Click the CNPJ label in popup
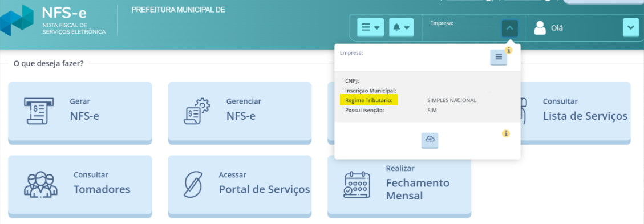Image resolution: width=644 pixels, height=224 pixels. click(352, 81)
